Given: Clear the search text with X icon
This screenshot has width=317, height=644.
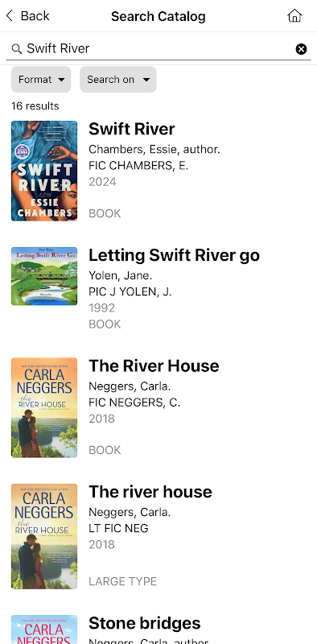Looking at the screenshot, I should [301, 49].
